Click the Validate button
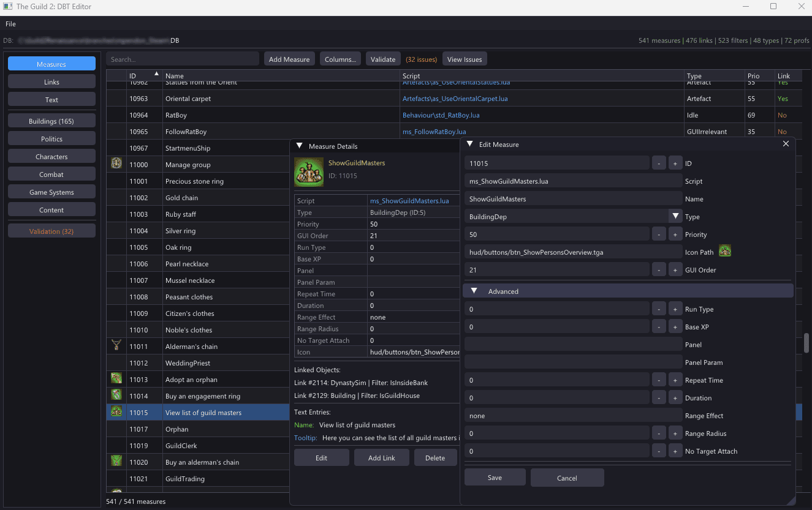Image resolution: width=812 pixels, height=510 pixels. [383, 59]
